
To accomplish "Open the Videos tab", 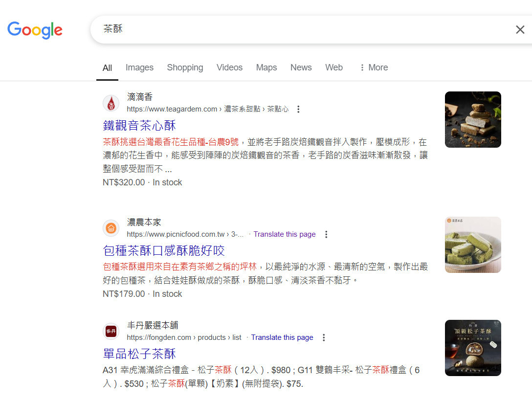I will coord(229,67).
